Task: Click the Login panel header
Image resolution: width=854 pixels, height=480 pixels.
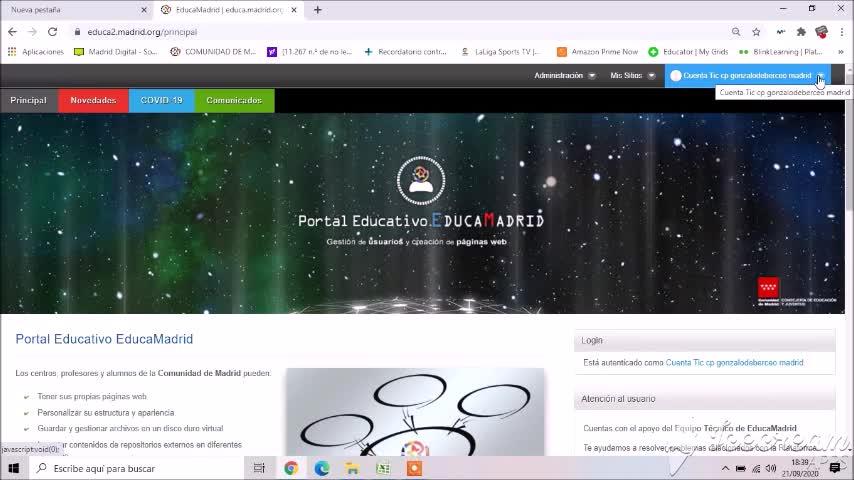Action: coord(704,341)
